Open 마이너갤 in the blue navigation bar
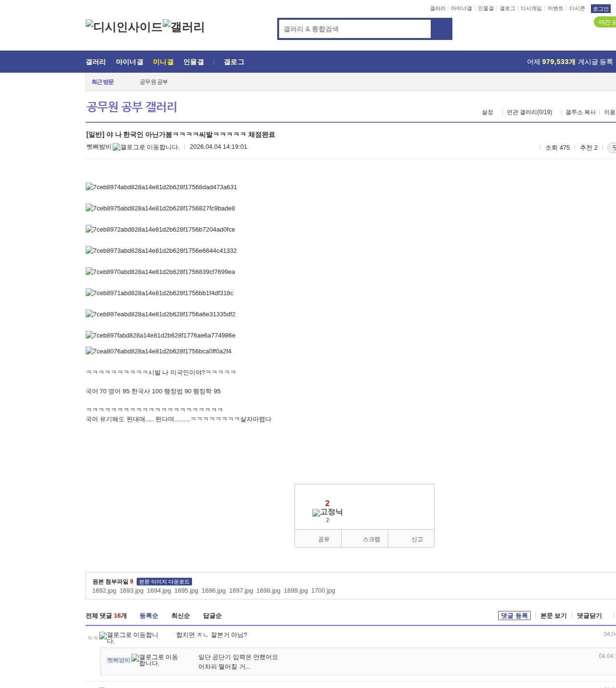 click(x=129, y=62)
